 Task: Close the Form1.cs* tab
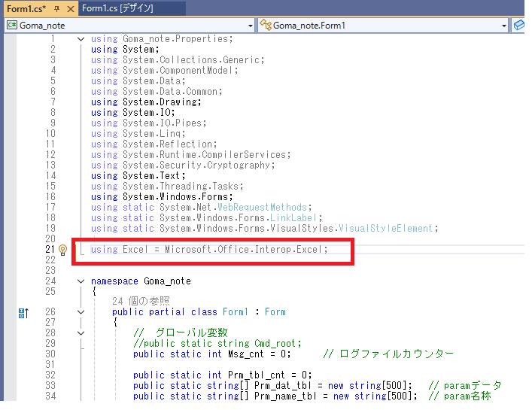point(70,9)
